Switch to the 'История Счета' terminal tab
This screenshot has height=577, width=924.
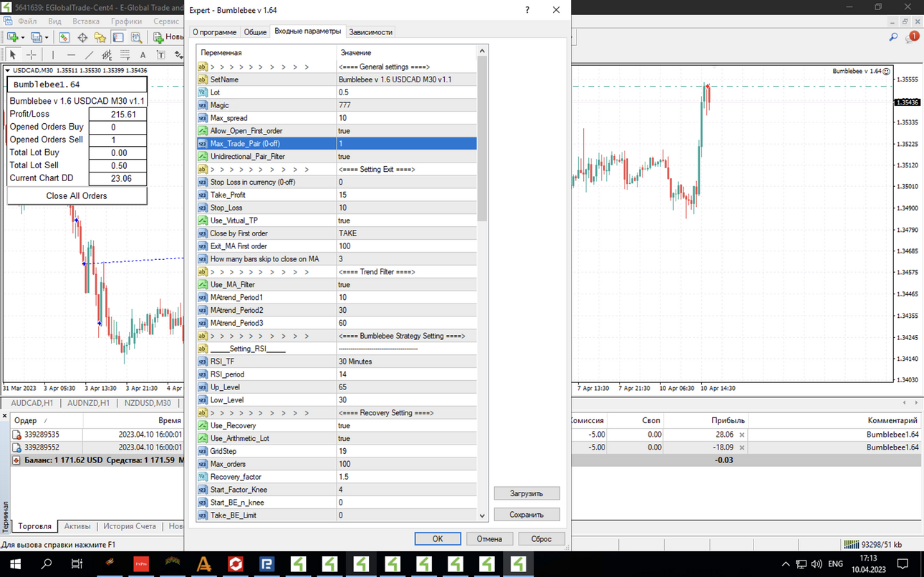point(130,526)
